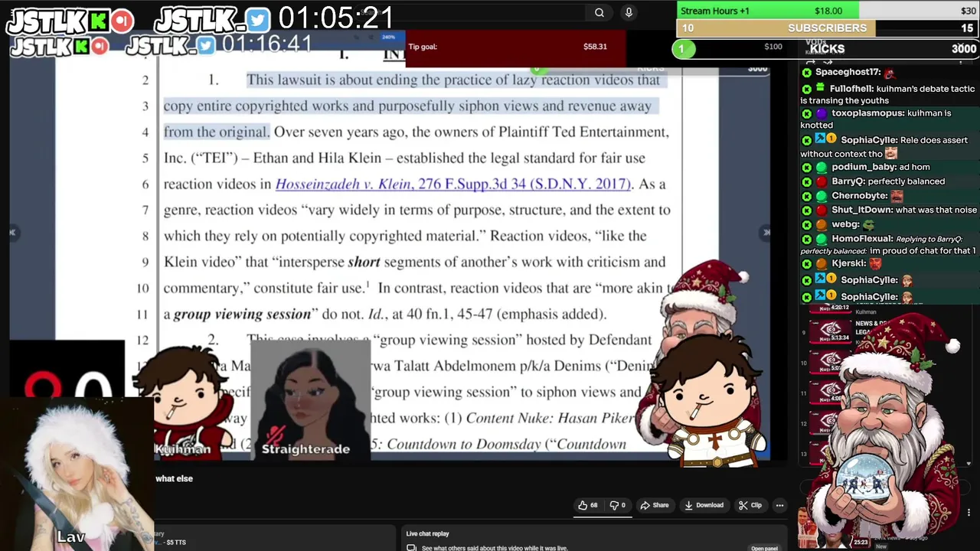Create a Clip of the video
Viewport: 980px width, 551px height.
pyautogui.click(x=750, y=505)
